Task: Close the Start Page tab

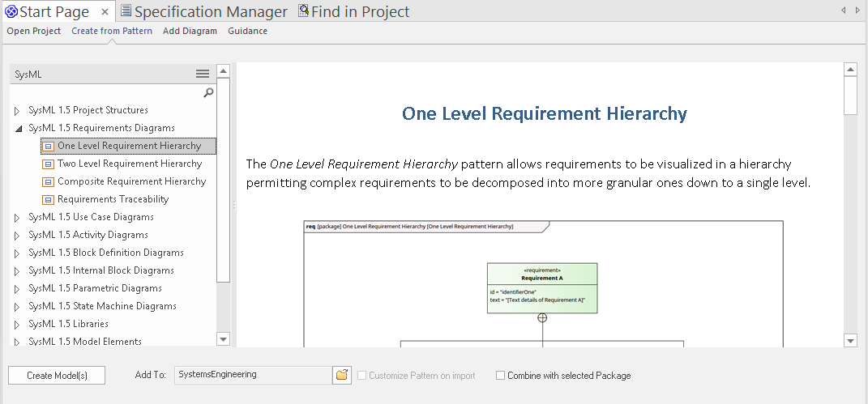Action: pos(105,12)
